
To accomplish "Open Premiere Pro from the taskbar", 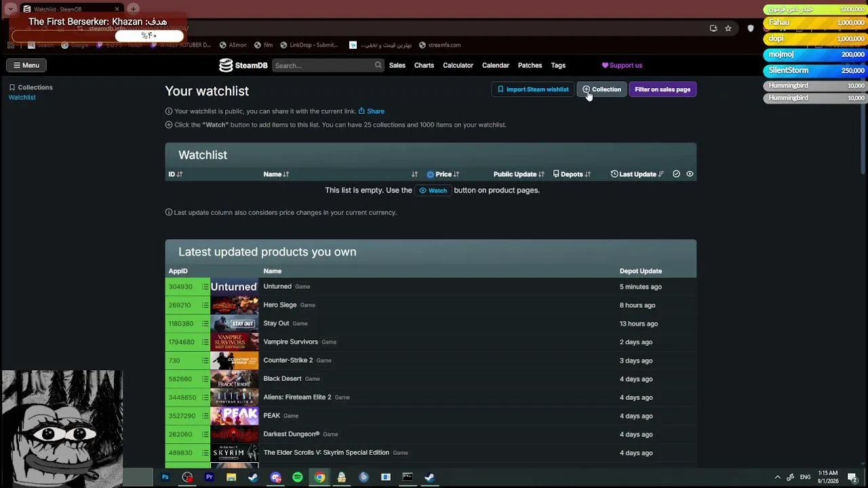I will click(209, 477).
